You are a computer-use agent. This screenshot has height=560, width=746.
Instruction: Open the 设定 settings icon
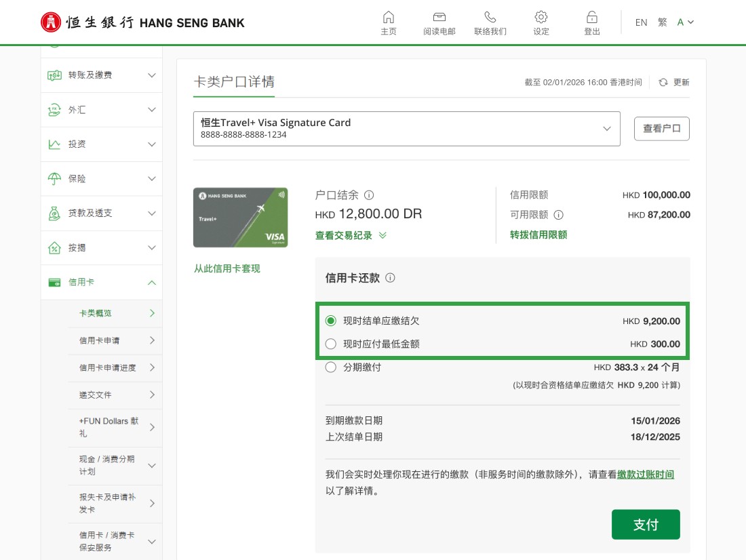[541, 22]
